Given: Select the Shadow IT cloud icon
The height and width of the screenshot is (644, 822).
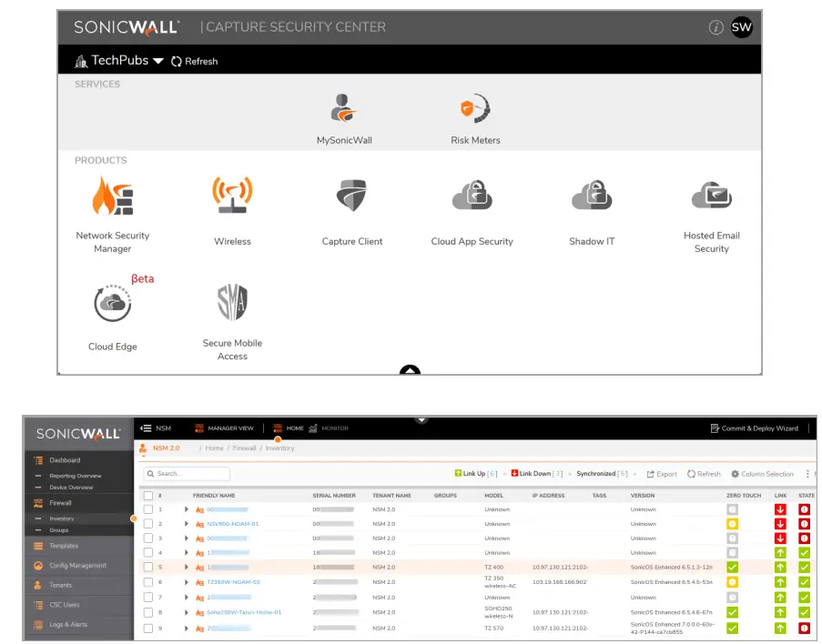Looking at the screenshot, I should point(592,194).
